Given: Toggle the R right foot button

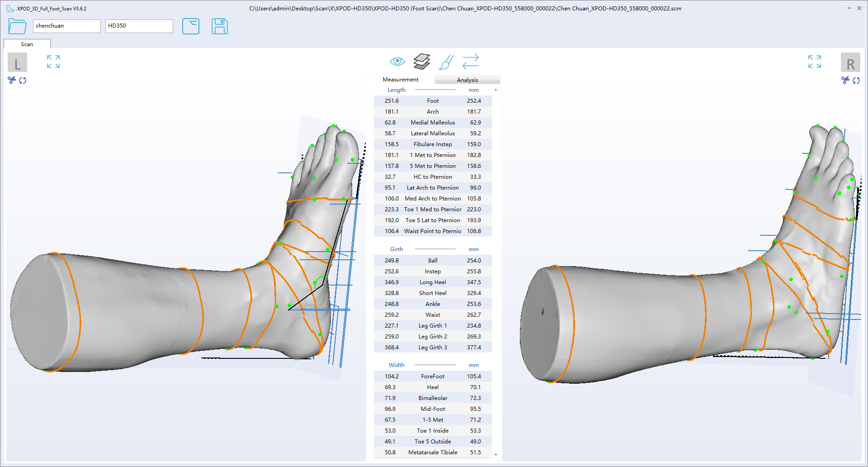Looking at the screenshot, I should 850,63.
